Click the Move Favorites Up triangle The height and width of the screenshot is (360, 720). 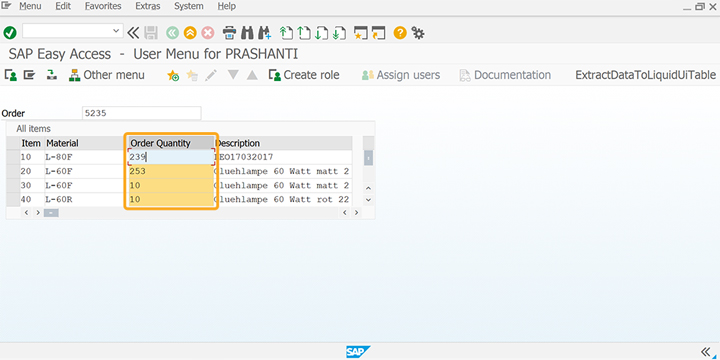pyautogui.click(x=252, y=75)
